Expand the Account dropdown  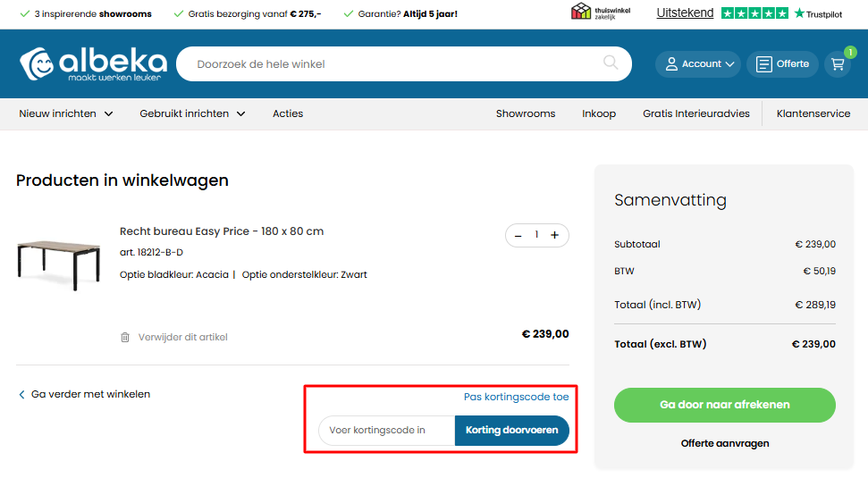[x=699, y=64]
